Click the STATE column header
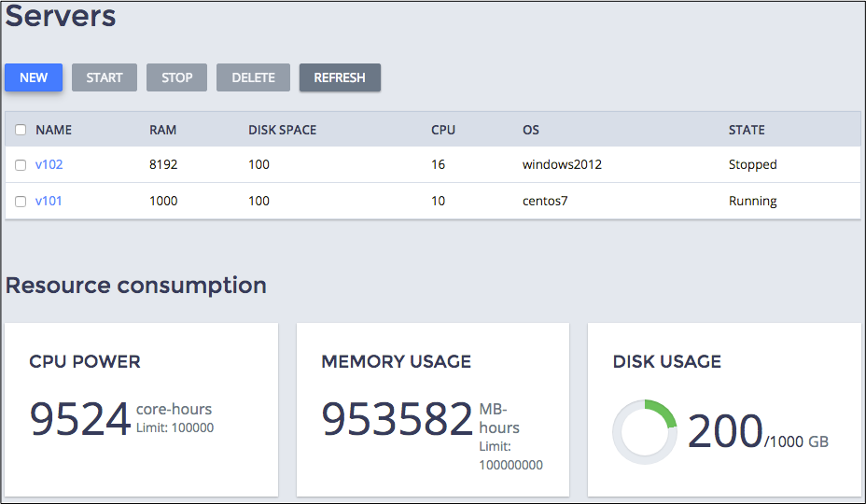 coord(747,130)
